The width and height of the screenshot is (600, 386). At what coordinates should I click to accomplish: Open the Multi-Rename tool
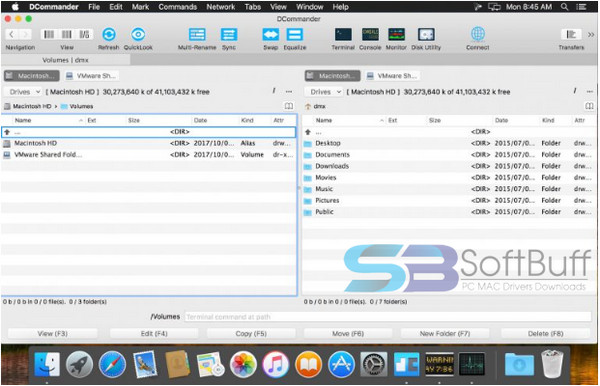coord(197,34)
